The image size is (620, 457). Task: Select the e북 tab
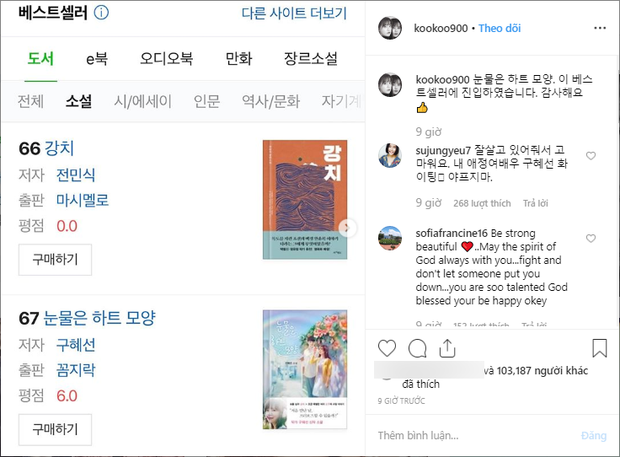(97, 59)
